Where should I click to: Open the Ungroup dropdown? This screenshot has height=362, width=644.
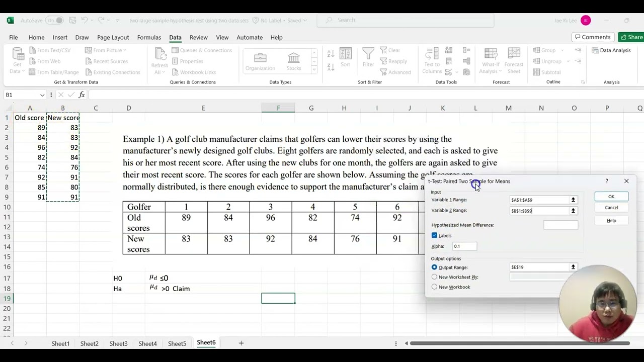[551, 61]
